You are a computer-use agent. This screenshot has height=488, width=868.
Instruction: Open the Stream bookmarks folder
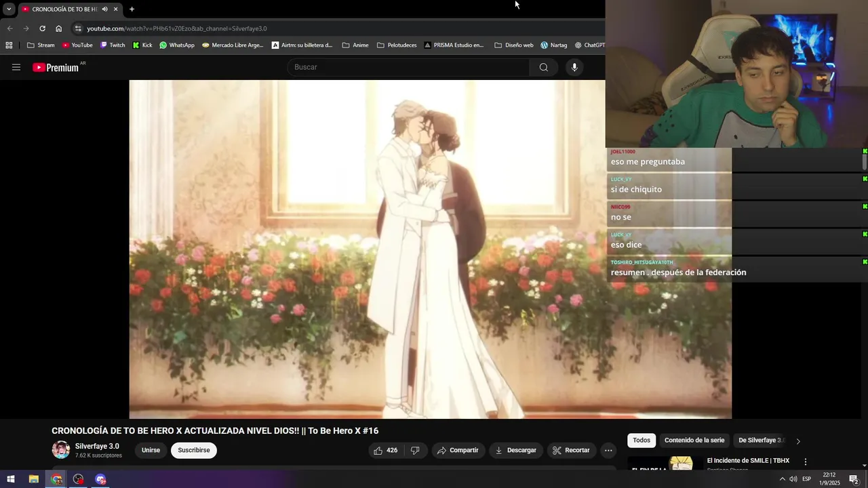coord(41,45)
